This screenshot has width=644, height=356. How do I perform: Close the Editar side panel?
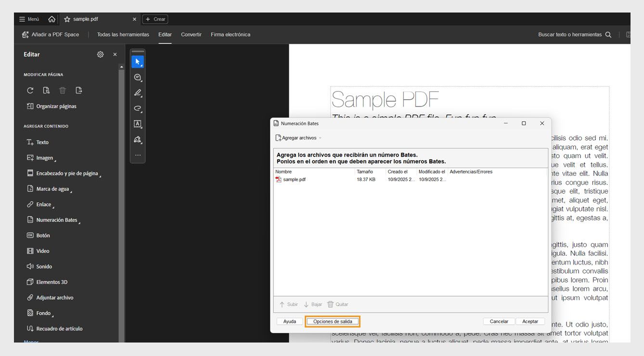[115, 54]
